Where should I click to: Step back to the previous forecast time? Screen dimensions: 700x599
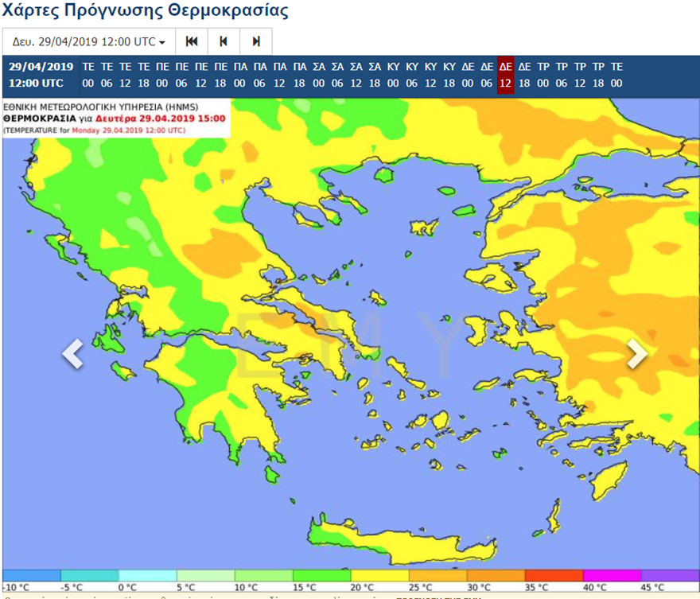click(x=224, y=41)
